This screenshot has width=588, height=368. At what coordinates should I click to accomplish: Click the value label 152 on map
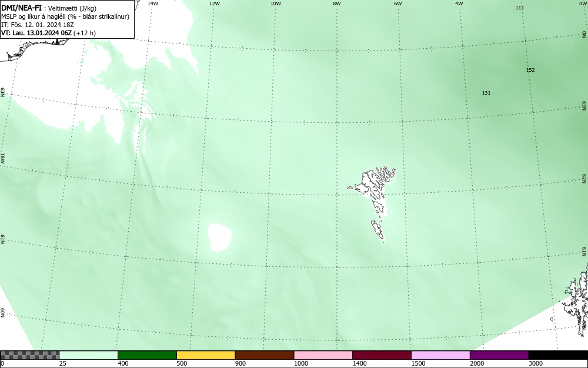[530, 70]
